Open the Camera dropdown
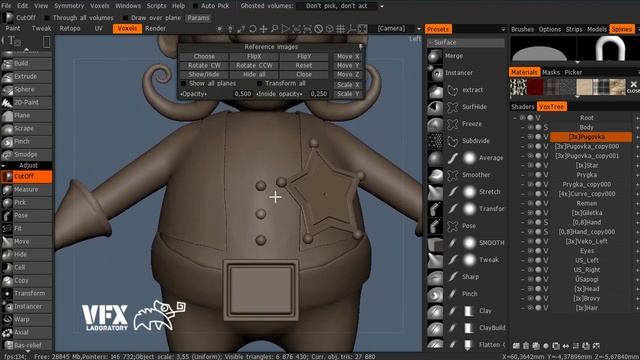This screenshot has width=640, height=360. click(x=419, y=29)
